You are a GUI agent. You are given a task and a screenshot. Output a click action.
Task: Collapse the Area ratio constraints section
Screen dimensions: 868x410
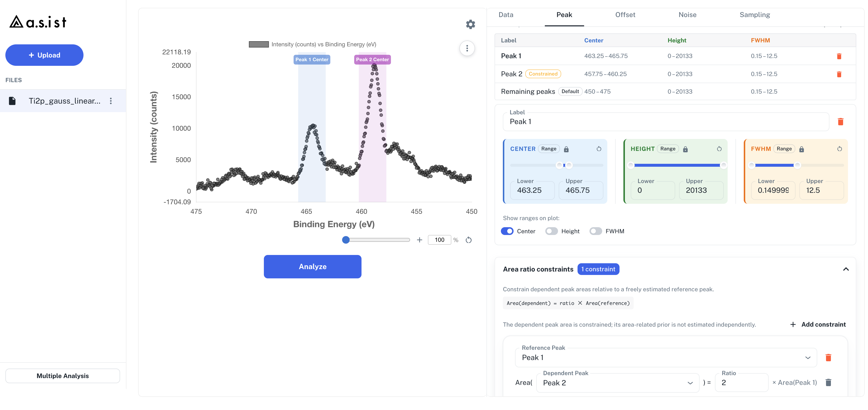click(846, 269)
